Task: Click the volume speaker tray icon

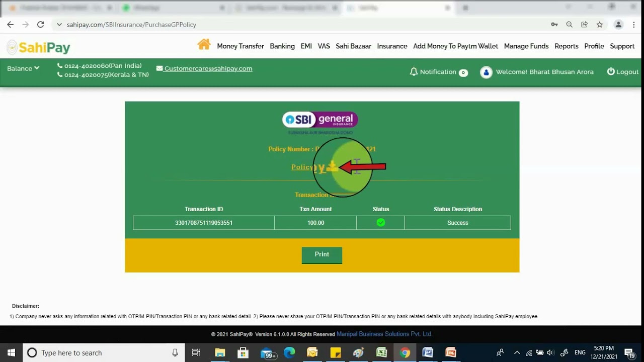Action: tap(550, 352)
